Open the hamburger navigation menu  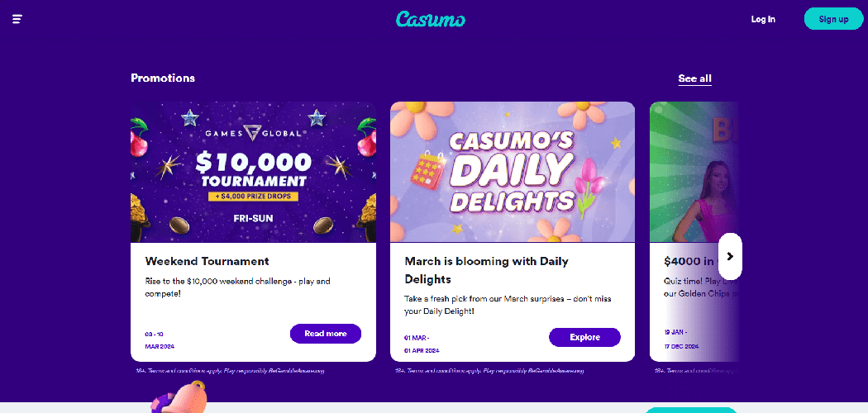point(17,19)
